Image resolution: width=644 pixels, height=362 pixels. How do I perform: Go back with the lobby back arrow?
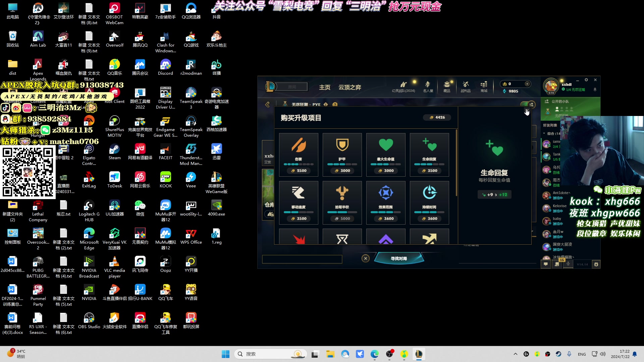[267, 105]
